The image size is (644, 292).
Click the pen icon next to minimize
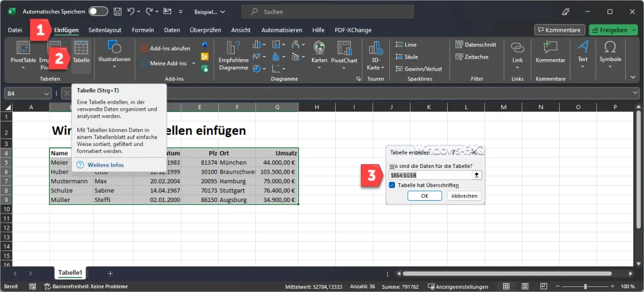[567, 11]
